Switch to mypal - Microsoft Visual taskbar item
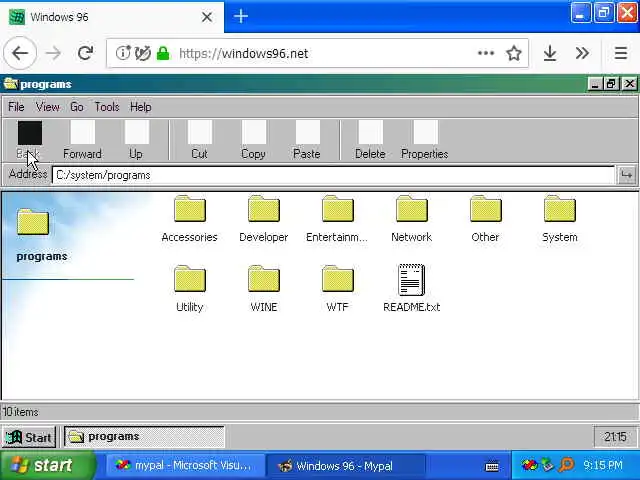This screenshot has width=640, height=480. 184,465
